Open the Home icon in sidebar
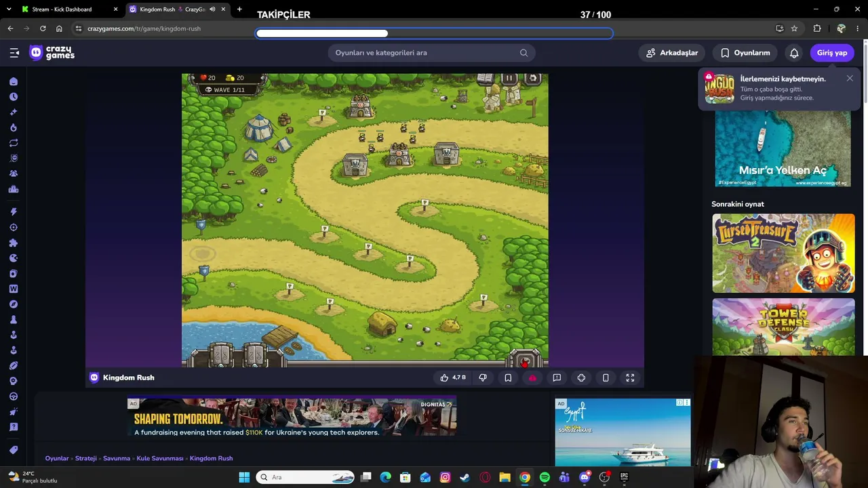The height and width of the screenshot is (488, 868). (x=14, y=81)
